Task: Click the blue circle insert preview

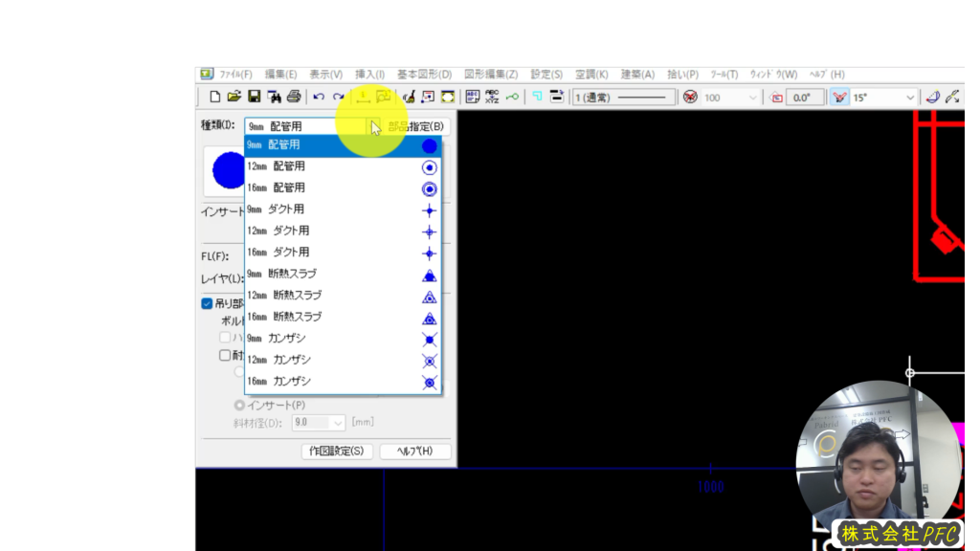Action: [228, 169]
